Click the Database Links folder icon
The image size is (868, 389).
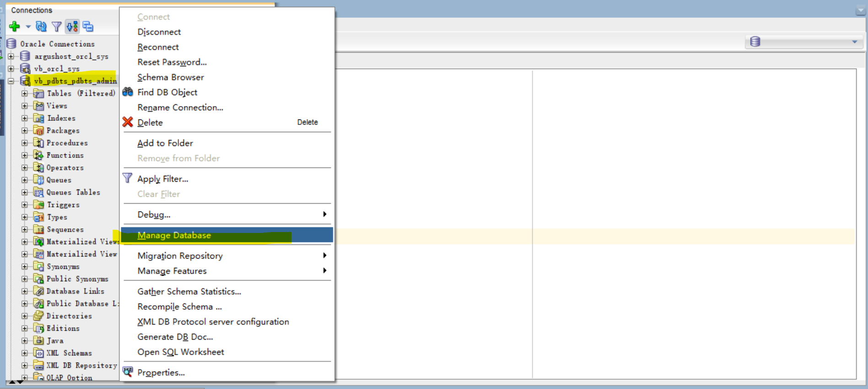(39, 291)
